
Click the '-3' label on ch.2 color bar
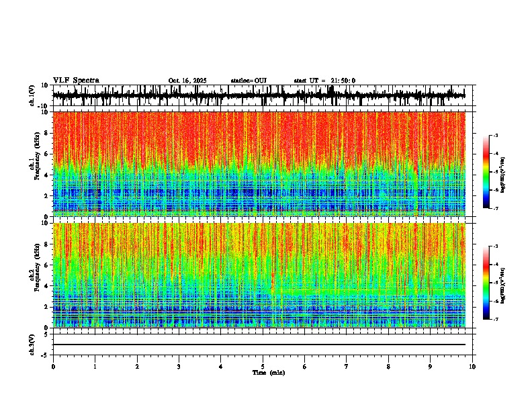[496, 246]
